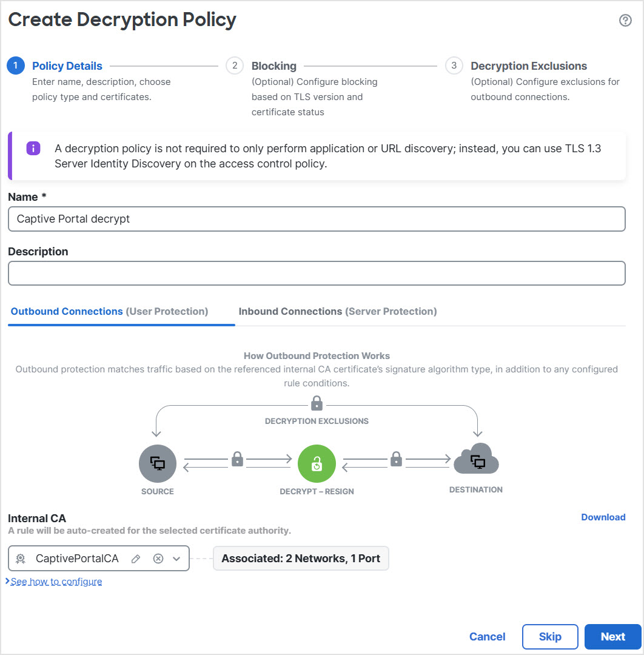Screen dimensions: 644x655
Task: Select the green Decrypt-Resign icon in the diagram
Action: click(317, 463)
